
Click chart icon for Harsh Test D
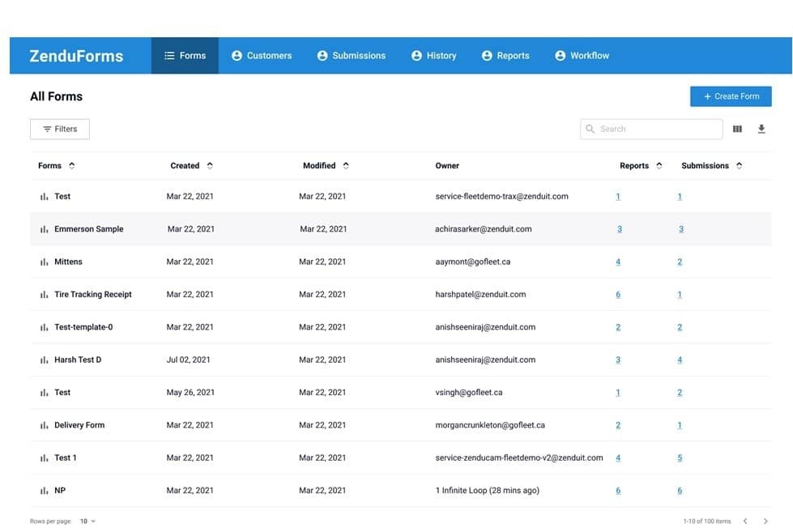[x=44, y=360]
